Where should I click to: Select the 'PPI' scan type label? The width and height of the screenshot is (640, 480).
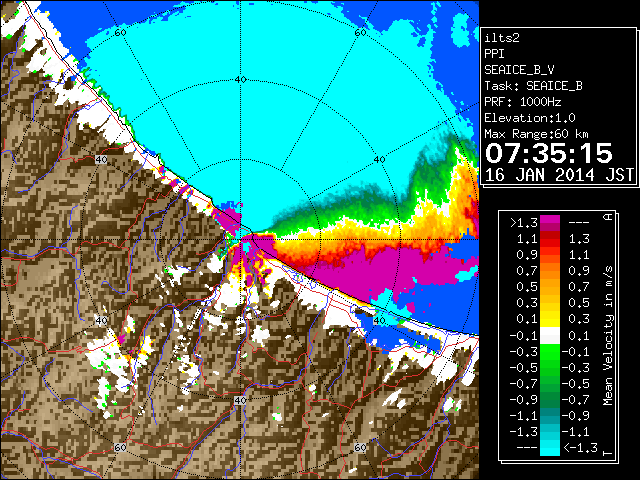click(494, 54)
